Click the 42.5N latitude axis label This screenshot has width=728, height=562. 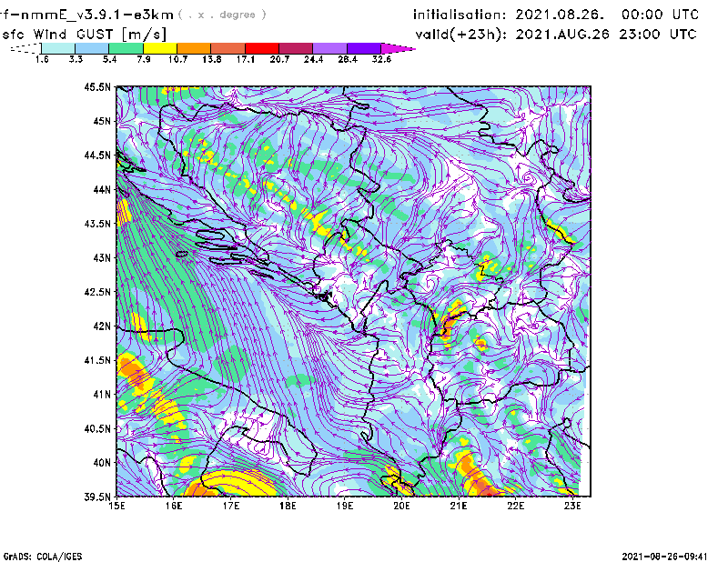click(97, 292)
